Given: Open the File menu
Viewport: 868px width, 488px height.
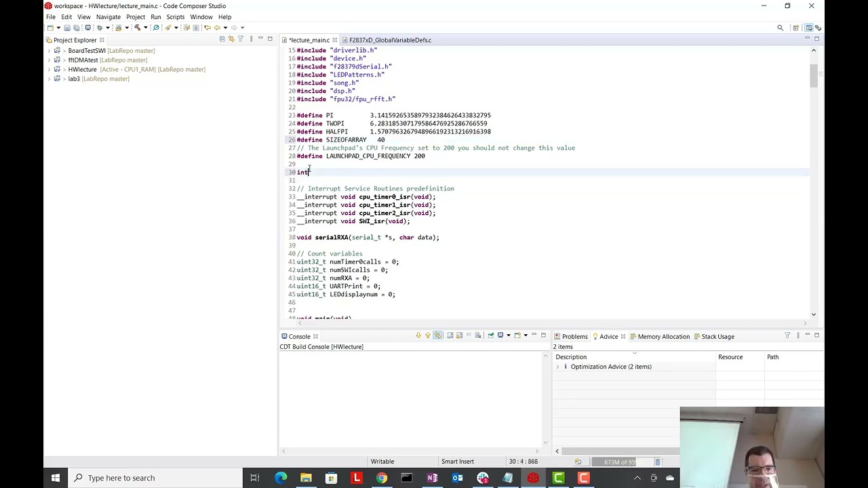Looking at the screenshot, I should [51, 17].
